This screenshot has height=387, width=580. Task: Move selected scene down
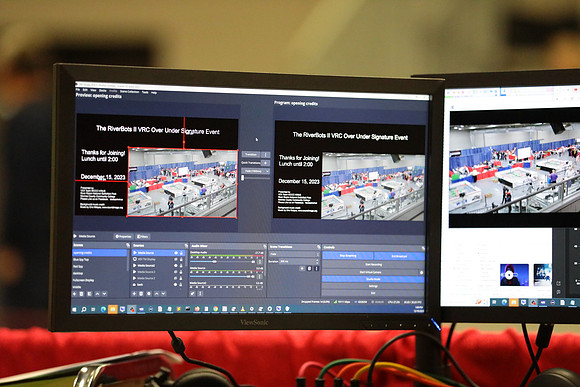point(104,294)
